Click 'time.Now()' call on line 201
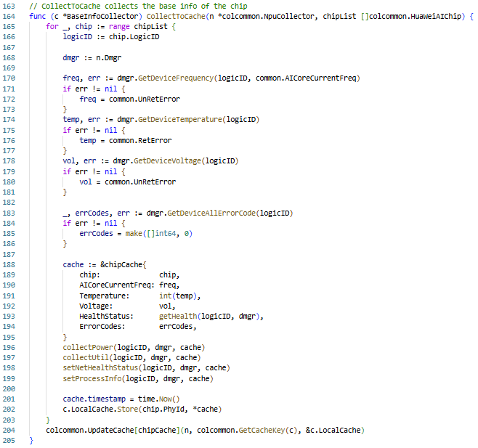This screenshot has height=448, width=478. point(159,399)
